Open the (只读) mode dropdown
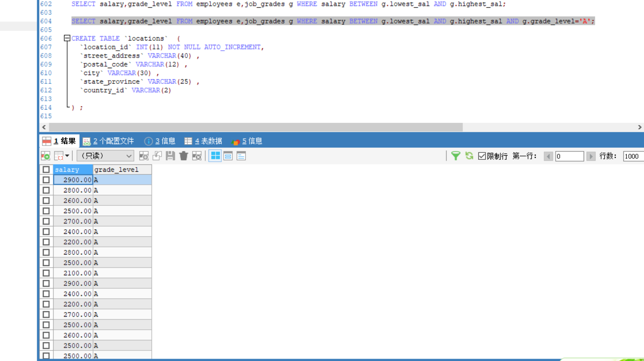 click(105, 156)
